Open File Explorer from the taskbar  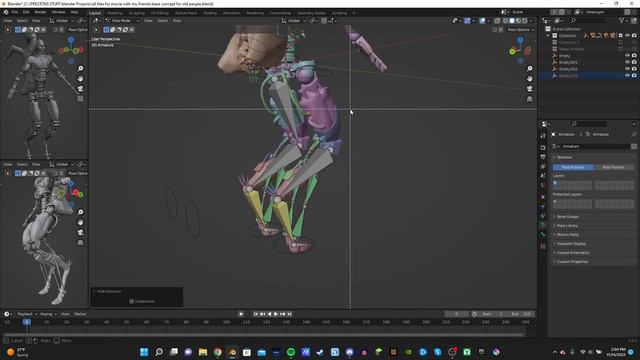pos(203,352)
